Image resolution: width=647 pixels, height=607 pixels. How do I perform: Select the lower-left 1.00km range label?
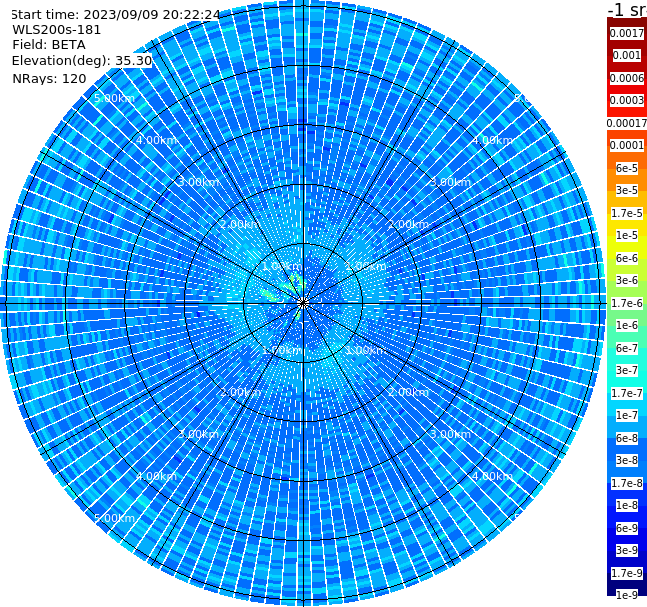point(282,350)
